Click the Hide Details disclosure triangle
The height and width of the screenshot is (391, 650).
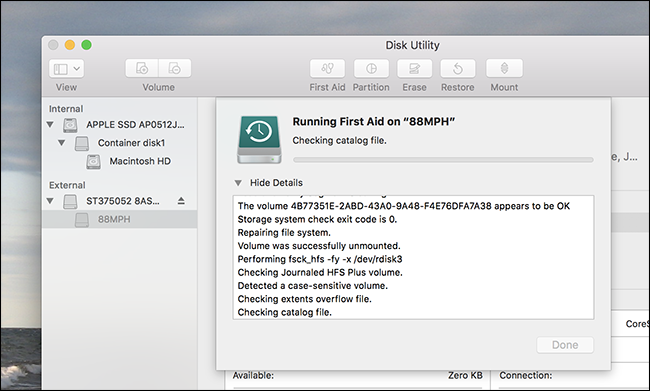tap(238, 183)
